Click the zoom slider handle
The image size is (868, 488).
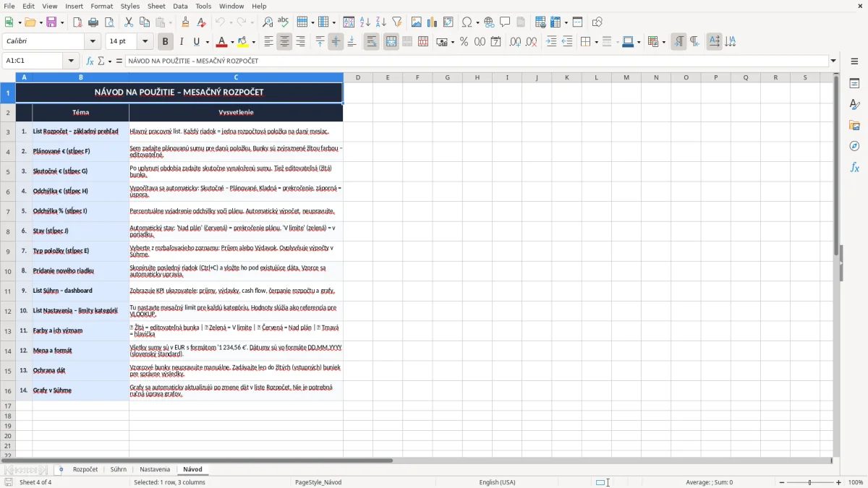(810, 482)
